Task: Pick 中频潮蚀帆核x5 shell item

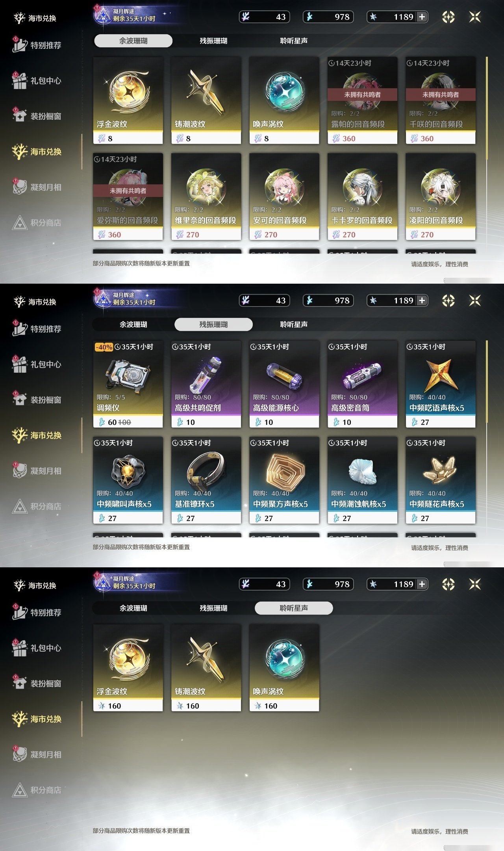Action: 362,480
